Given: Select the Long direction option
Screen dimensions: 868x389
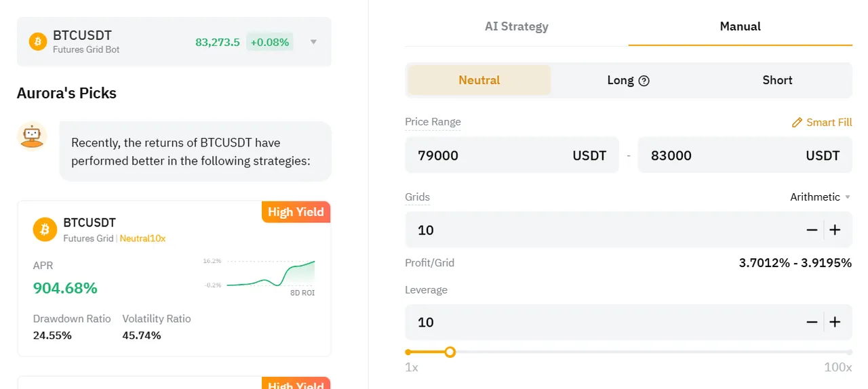Looking at the screenshot, I should coord(628,80).
